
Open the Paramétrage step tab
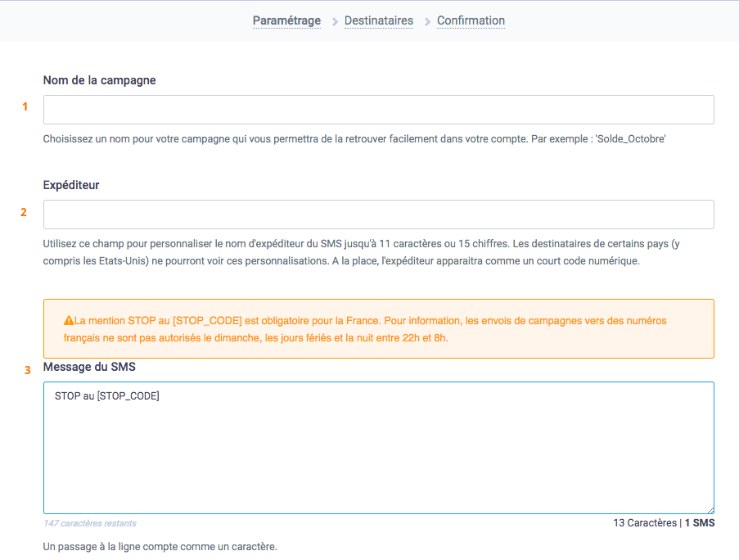point(286,21)
